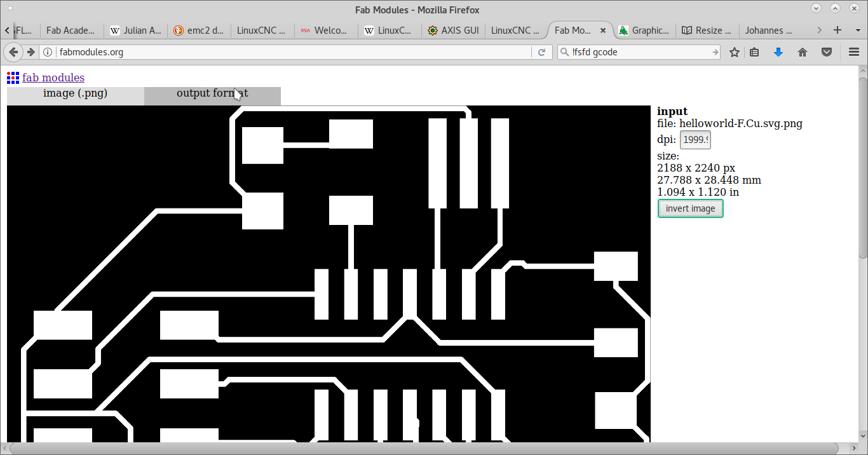Image resolution: width=868 pixels, height=455 pixels.
Task: Switch to the Welco... tab
Action: coord(326,30)
